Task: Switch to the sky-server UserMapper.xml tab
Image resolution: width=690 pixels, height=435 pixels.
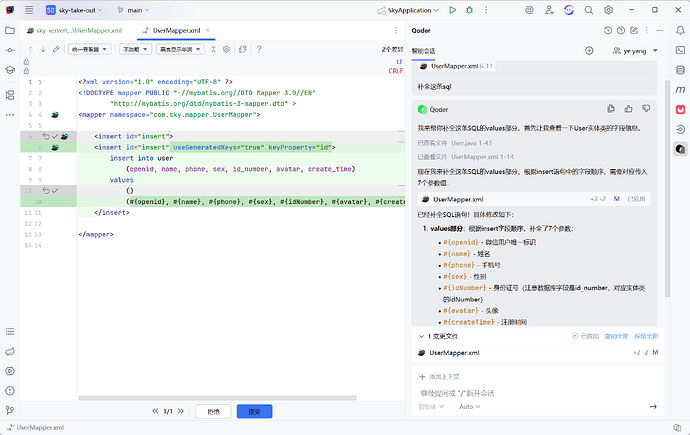Action: 80,30
